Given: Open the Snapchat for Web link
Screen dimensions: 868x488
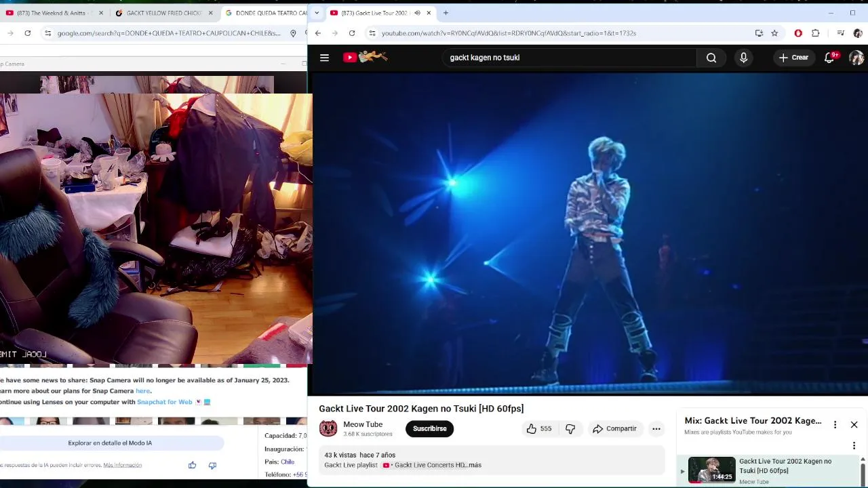Looking at the screenshot, I should [x=165, y=402].
